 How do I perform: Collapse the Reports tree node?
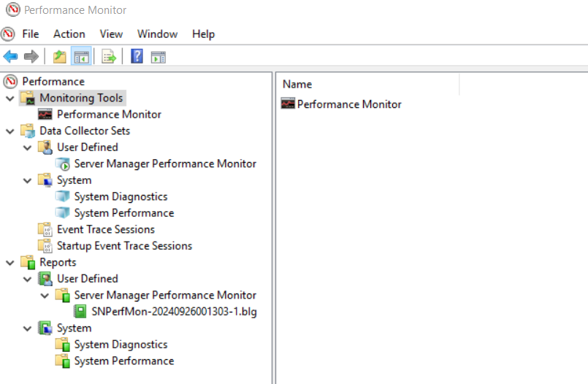click(x=10, y=263)
